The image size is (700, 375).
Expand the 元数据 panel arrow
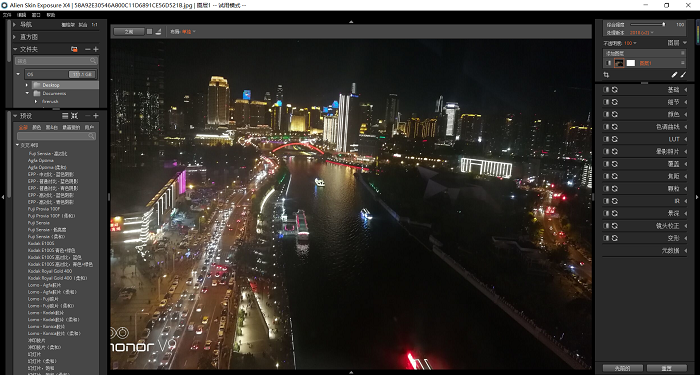pos(685,251)
